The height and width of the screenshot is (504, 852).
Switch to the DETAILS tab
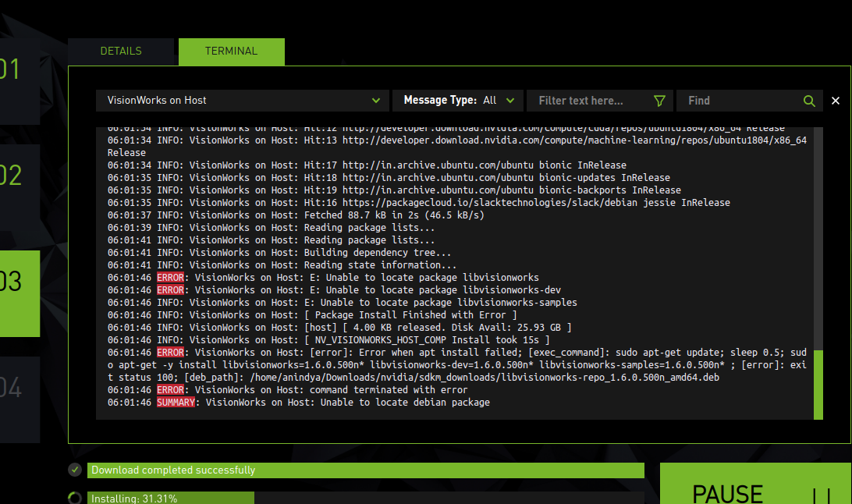pyautogui.click(x=121, y=51)
